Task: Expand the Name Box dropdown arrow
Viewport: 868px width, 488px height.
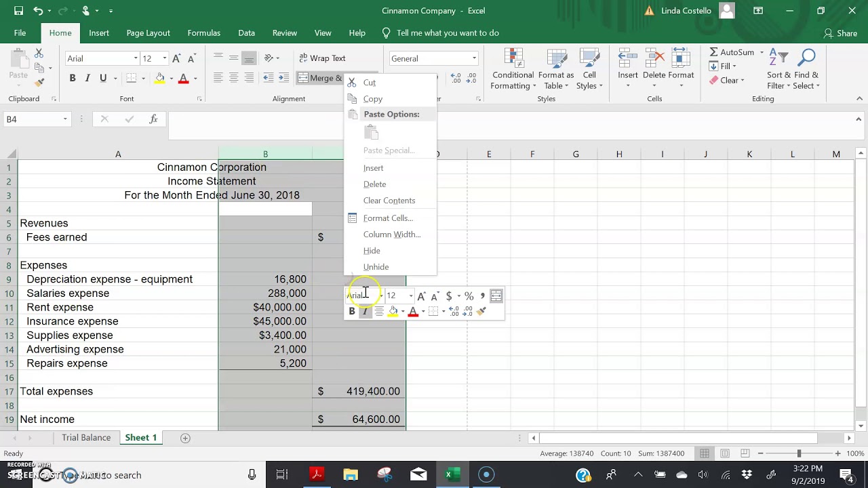Action: [x=65, y=119]
